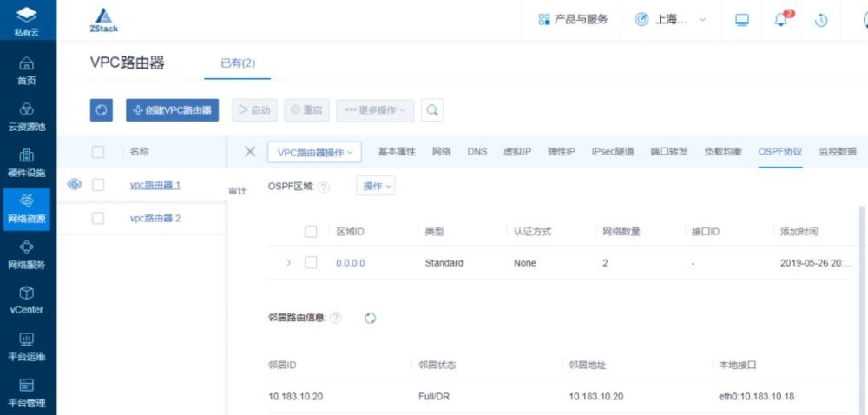868x415 pixels.
Task: Open 硬件设施 hardware facilities icon
Action: point(27,155)
